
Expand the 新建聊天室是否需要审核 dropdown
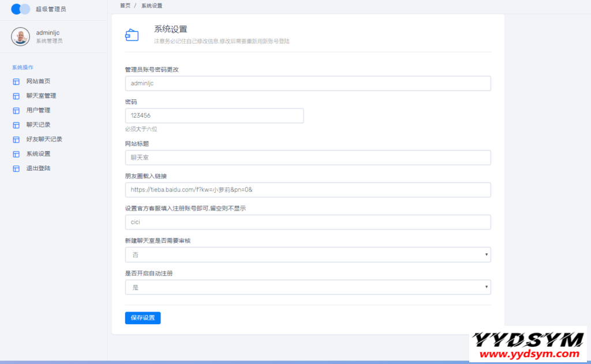click(x=308, y=254)
